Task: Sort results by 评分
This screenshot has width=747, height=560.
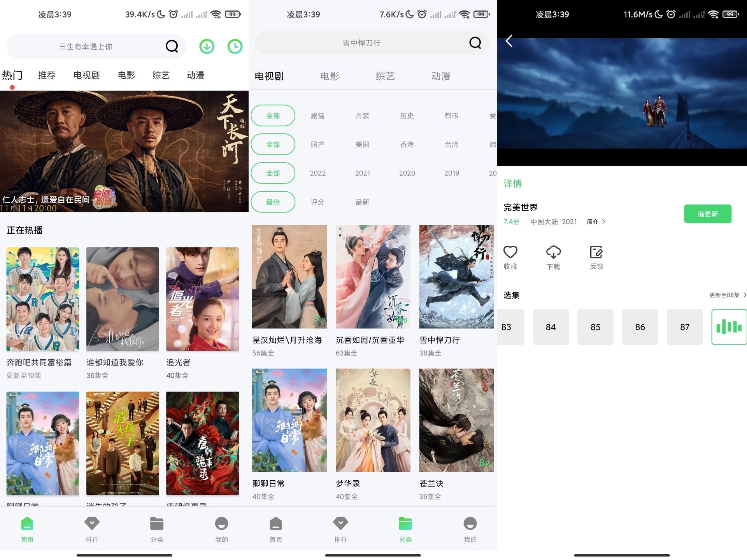Action: [317, 202]
